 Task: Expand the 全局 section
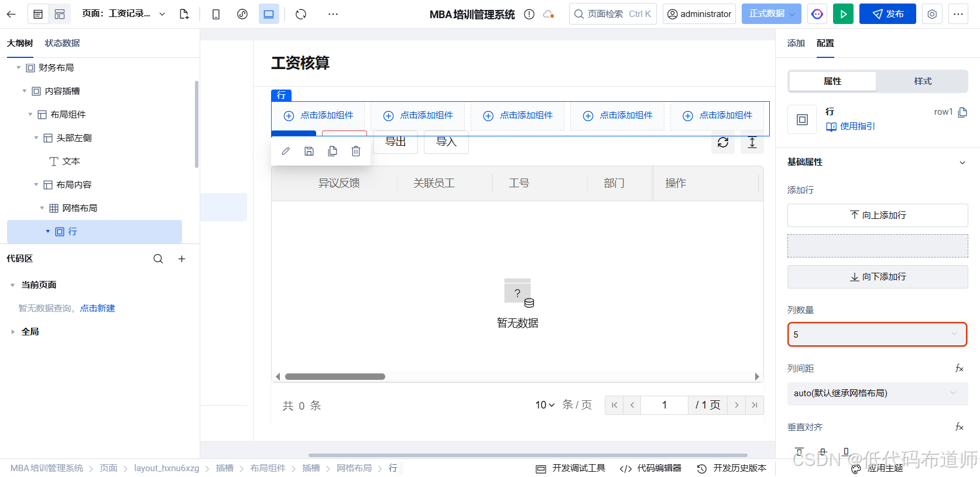pos(13,332)
